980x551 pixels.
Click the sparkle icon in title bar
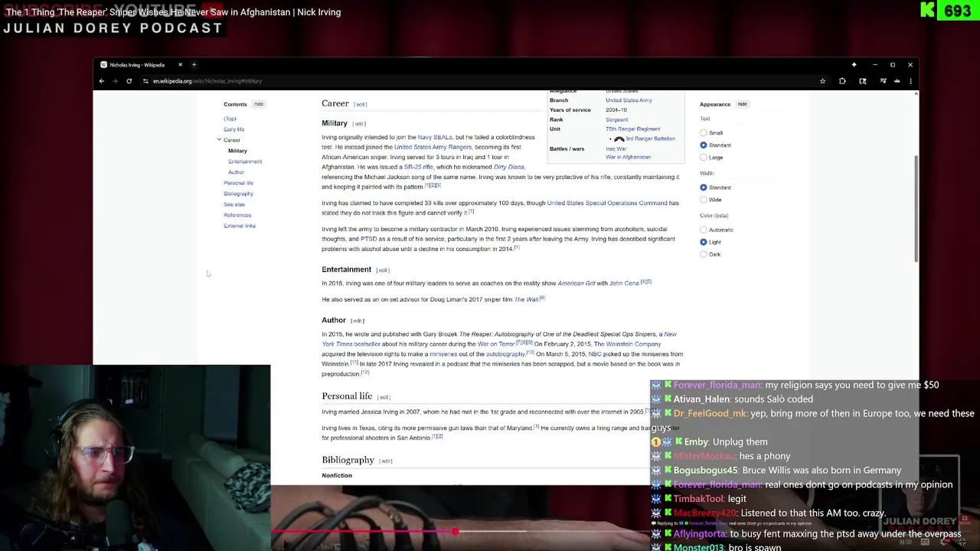(x=854, y=65)
